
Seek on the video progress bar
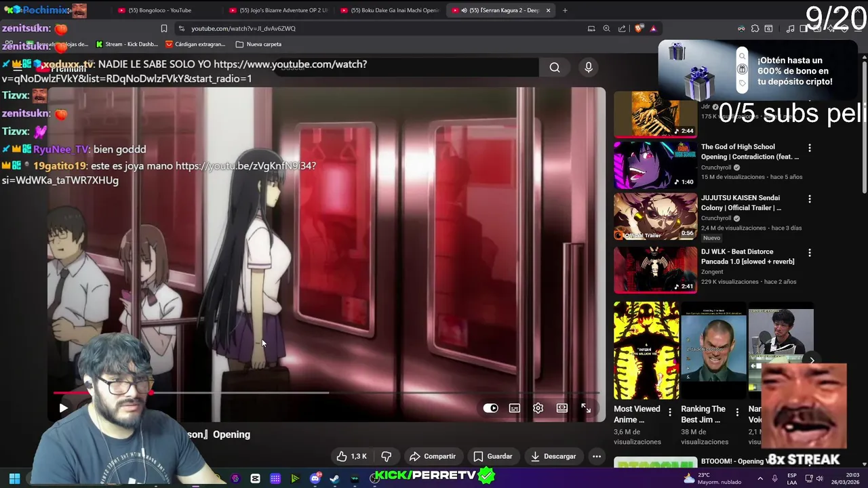327,392
